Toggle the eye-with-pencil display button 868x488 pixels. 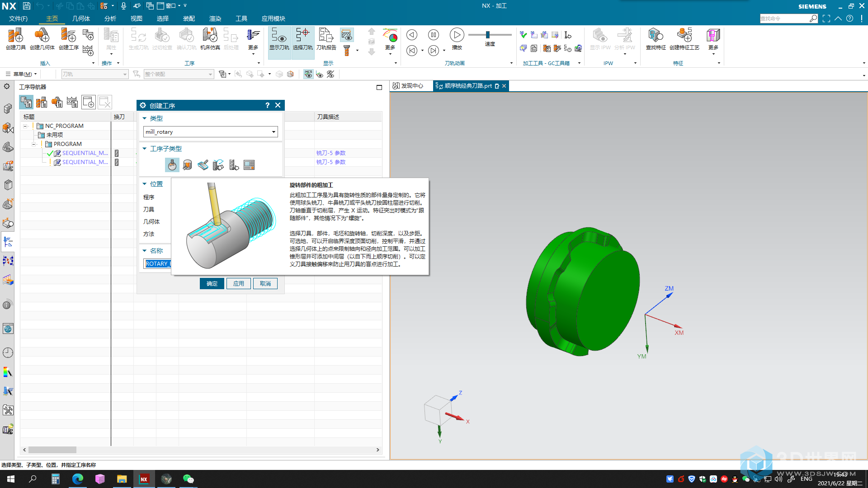(320, 74)
